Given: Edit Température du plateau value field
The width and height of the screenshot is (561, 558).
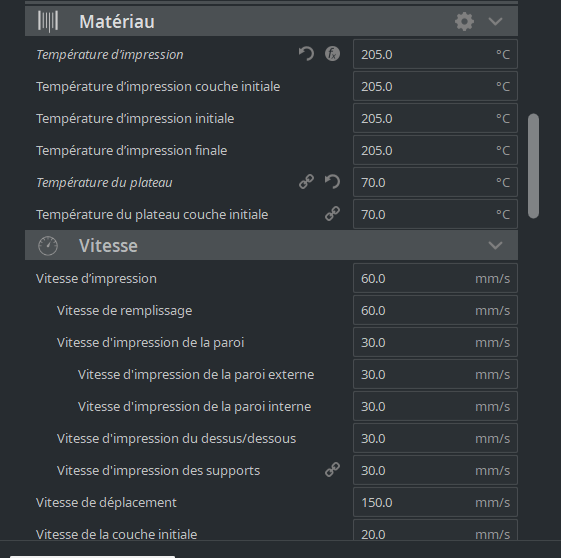Looking at the screenshot, I should point(435,182).
